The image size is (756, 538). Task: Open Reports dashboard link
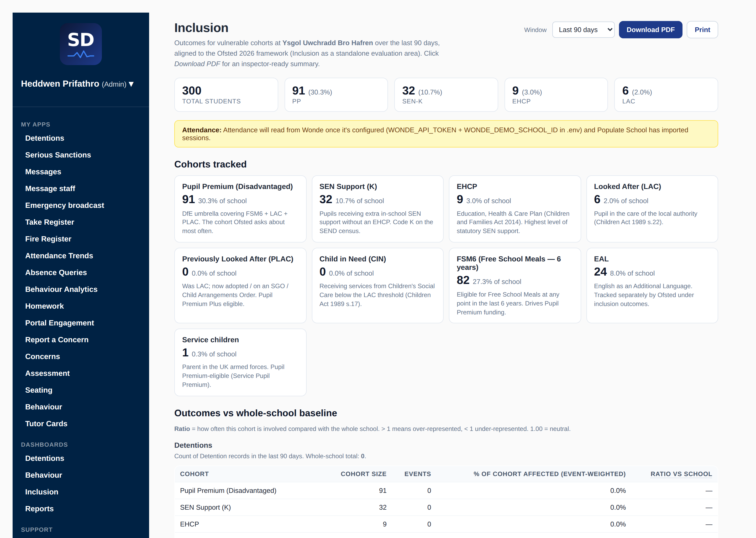(x=39, y=509)
